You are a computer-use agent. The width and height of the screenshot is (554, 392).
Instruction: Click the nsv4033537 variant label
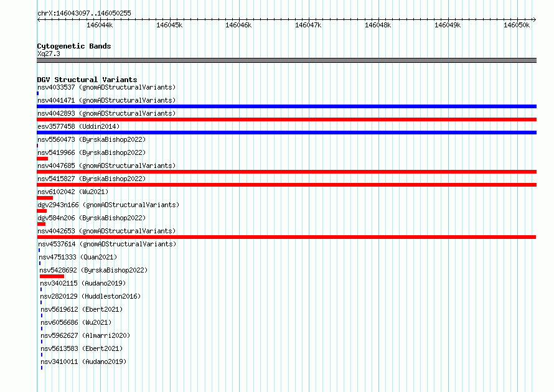tap(106, 87)
